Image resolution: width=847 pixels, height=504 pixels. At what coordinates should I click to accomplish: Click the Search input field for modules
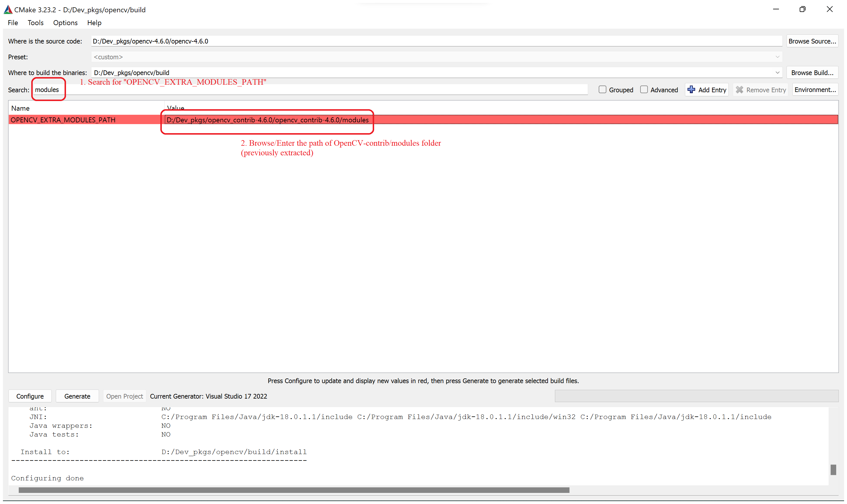tap(47, 89)
